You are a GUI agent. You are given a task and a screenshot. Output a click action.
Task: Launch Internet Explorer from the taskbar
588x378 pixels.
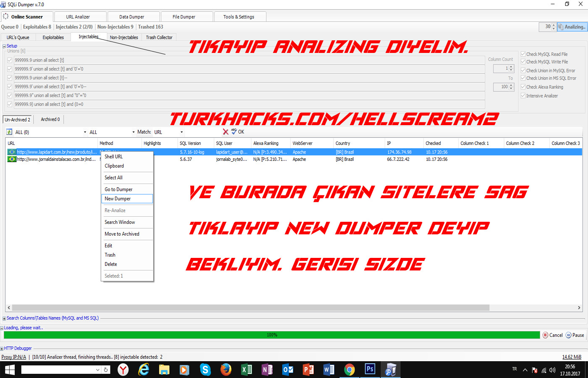click(144, 370)
